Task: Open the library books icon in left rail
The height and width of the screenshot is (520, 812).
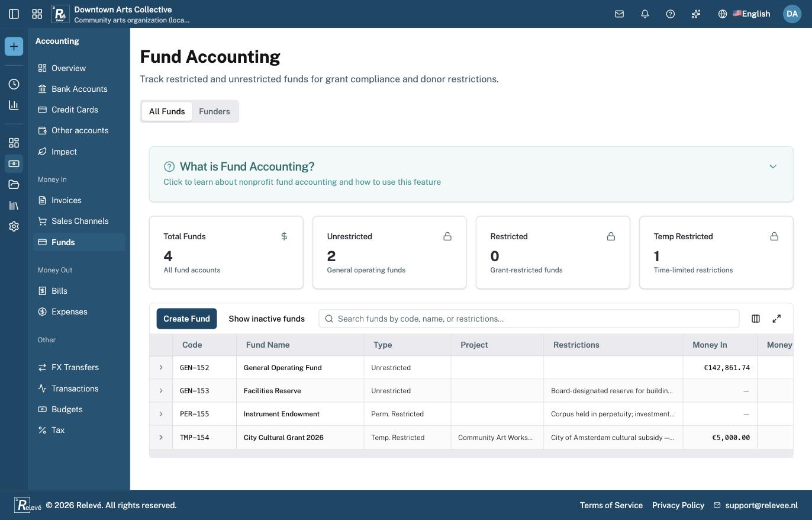Action: pos(14,206)
